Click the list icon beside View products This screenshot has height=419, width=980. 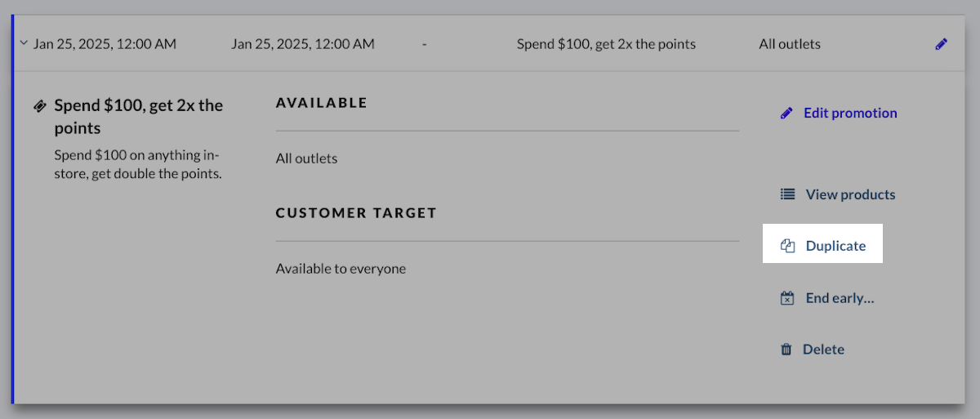787,194
